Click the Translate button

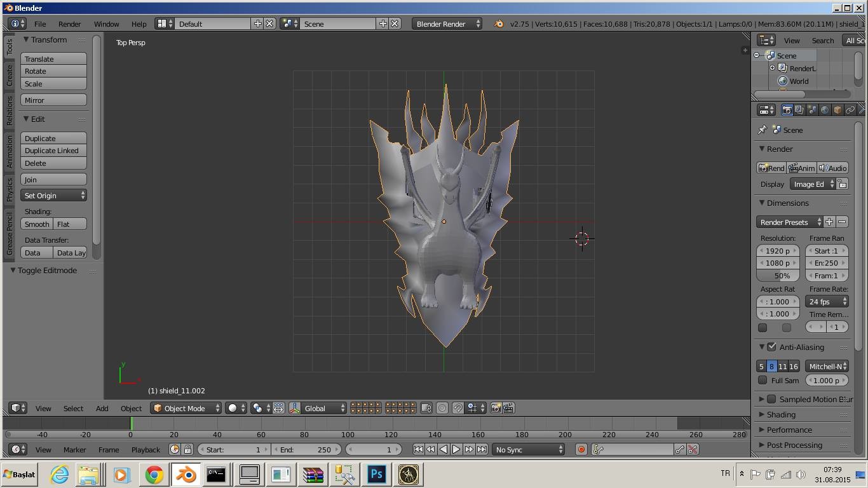point(54,58)
